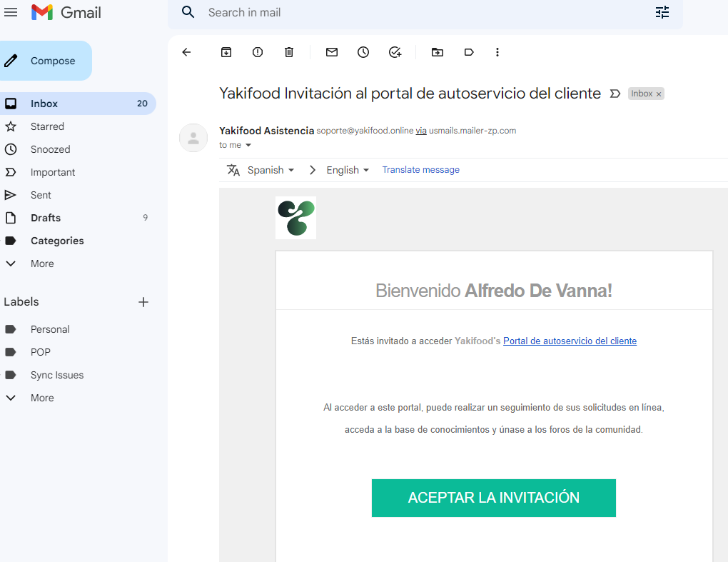
Task: Go back to inbox with back arrow
Action: tap(187, 52)
